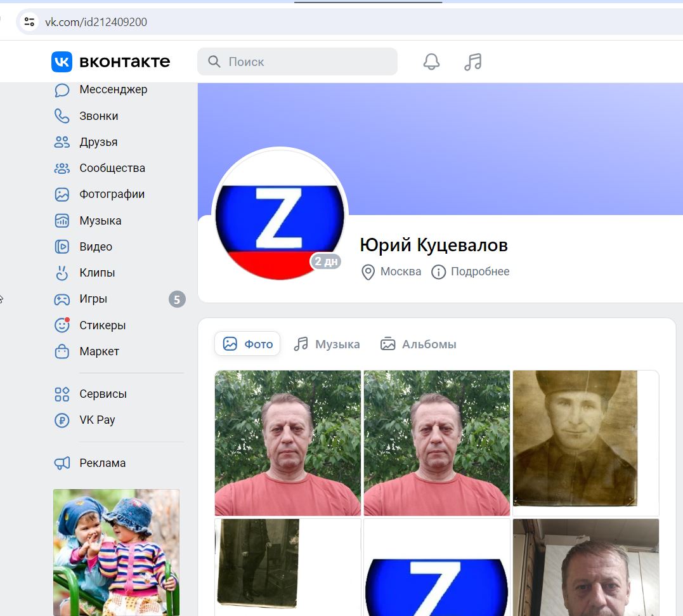
Task: Open Звонки in the sidebar
Action: pos(99,116)
